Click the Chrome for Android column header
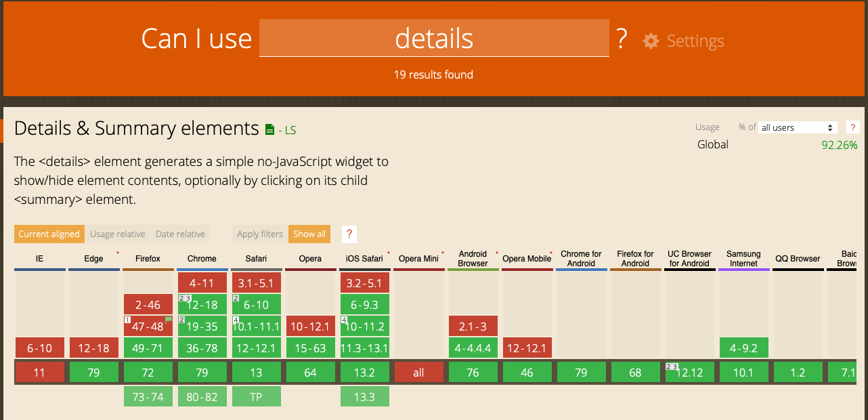The height and width of the screenshot is (420, 868). pyautogui.click(x=582, y=259)
